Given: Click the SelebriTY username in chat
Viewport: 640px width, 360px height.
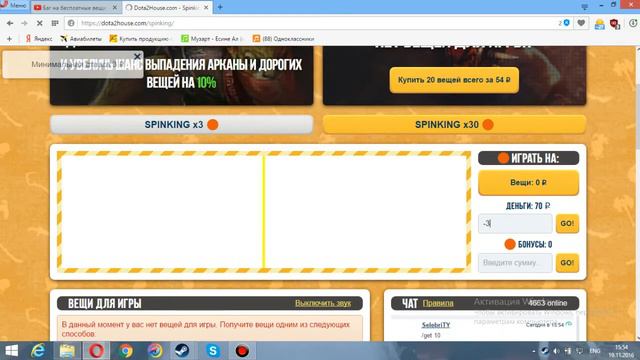Looking at the screenshot, I should (x=436, y=325).
